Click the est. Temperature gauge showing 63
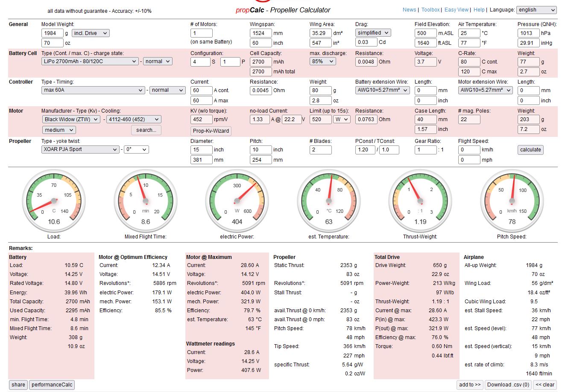The width and height of the screenshot is (568, 392). click(x=328, y=201)
